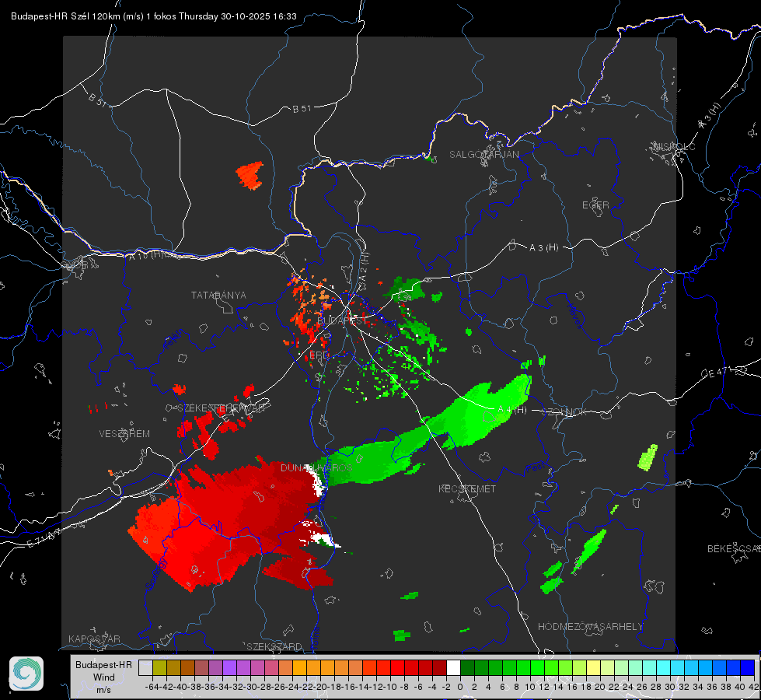Select the dark green swatch between 0 and 2

pos(467,667)
